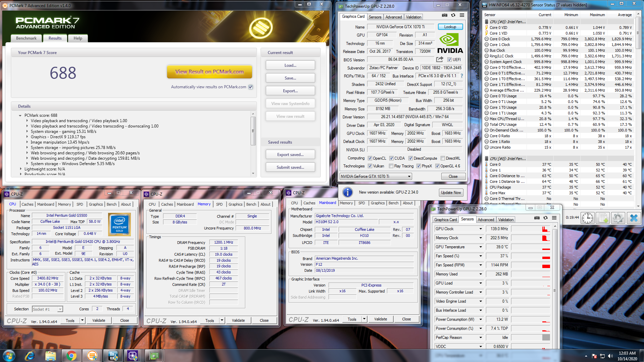644x362 pixels.
Task: Open Windows Explorer folder on taskbar
Action: (51, 356)
